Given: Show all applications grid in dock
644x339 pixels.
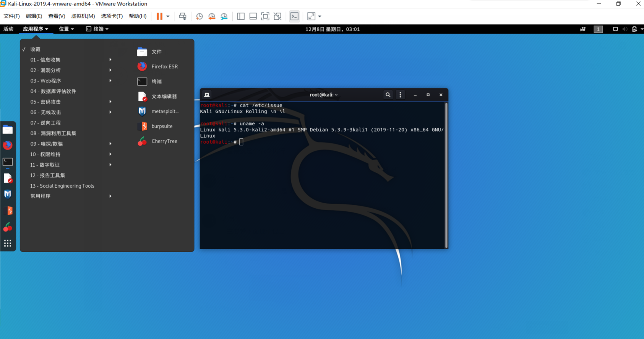Looking at the screenshot, I should click(x=8, y=243).
